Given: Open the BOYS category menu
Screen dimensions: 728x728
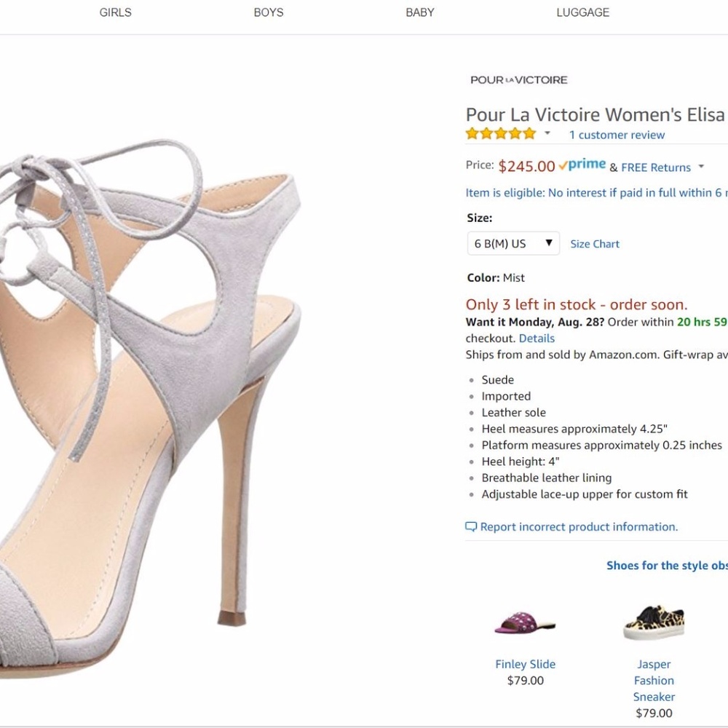Looking at the screenshot, I should [x=268, y=12].
